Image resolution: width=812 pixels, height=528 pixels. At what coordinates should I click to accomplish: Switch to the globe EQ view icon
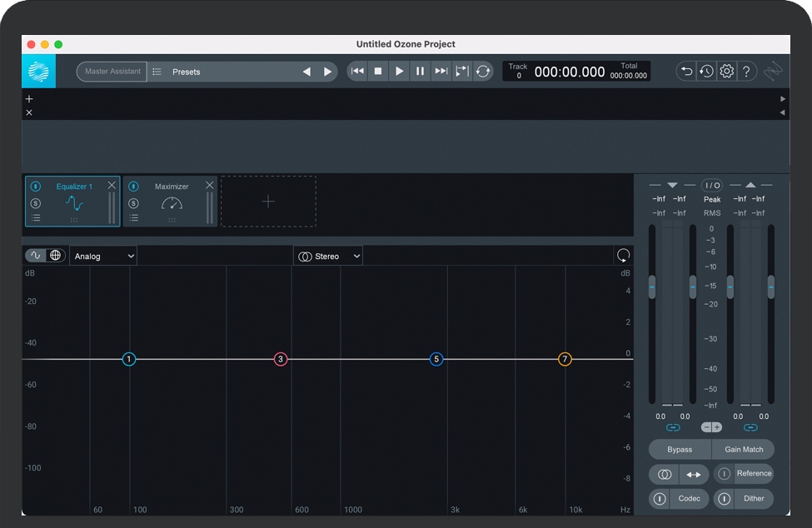point(56,256)
